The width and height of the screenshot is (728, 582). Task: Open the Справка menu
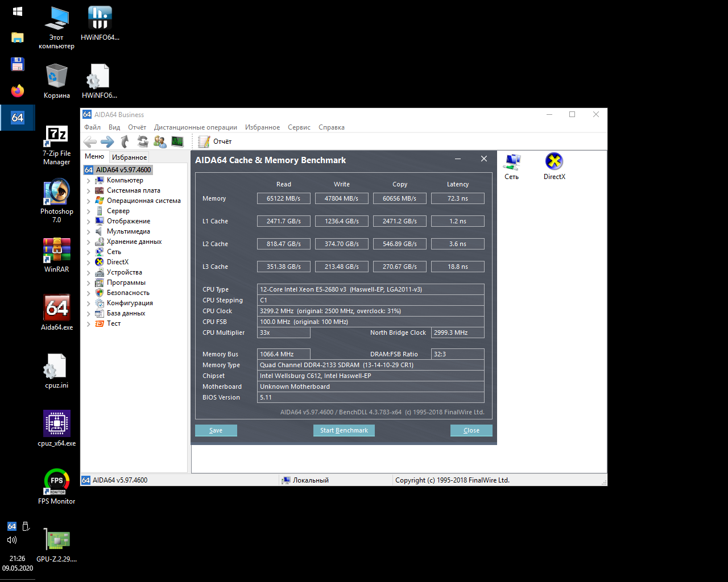[x=332, y=127]
